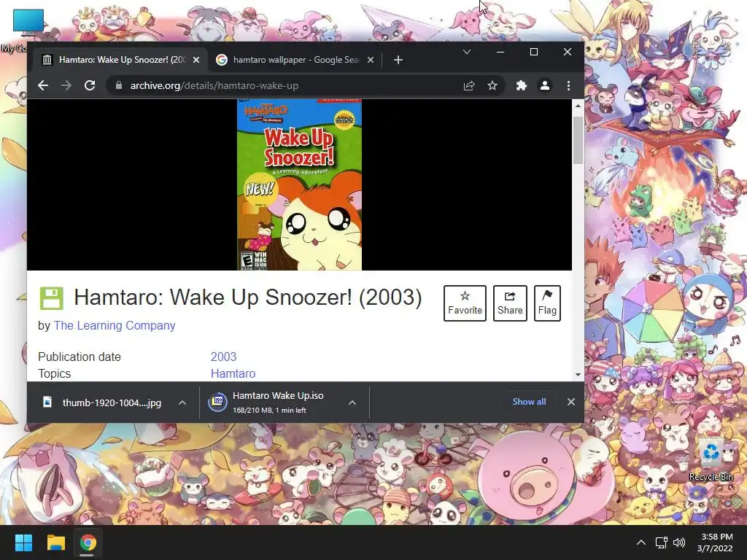Close the Hamtaro: Wake Up Snoozer tab

pos(196,60)
